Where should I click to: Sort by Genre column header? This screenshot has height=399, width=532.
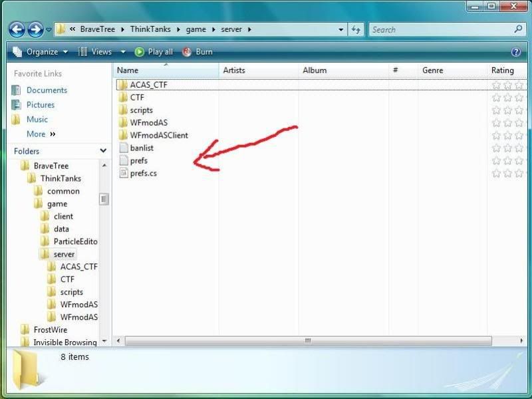(453, 70)
